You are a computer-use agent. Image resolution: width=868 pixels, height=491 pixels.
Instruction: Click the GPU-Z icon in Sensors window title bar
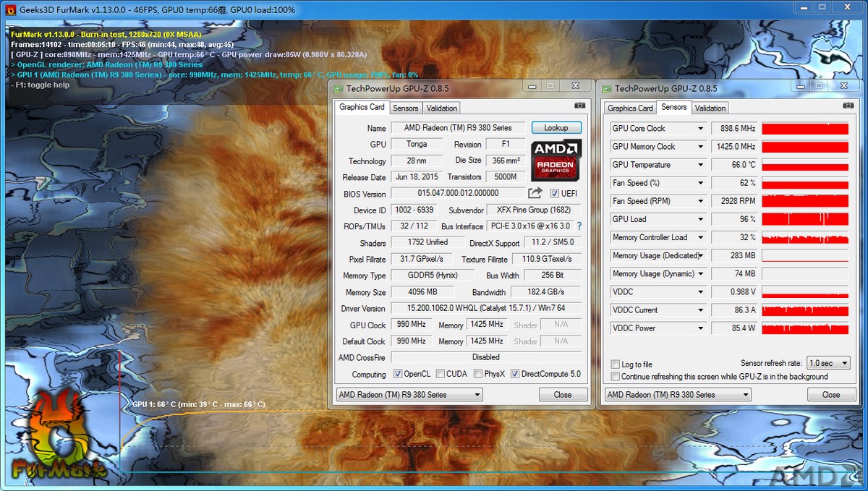(606, 88)
